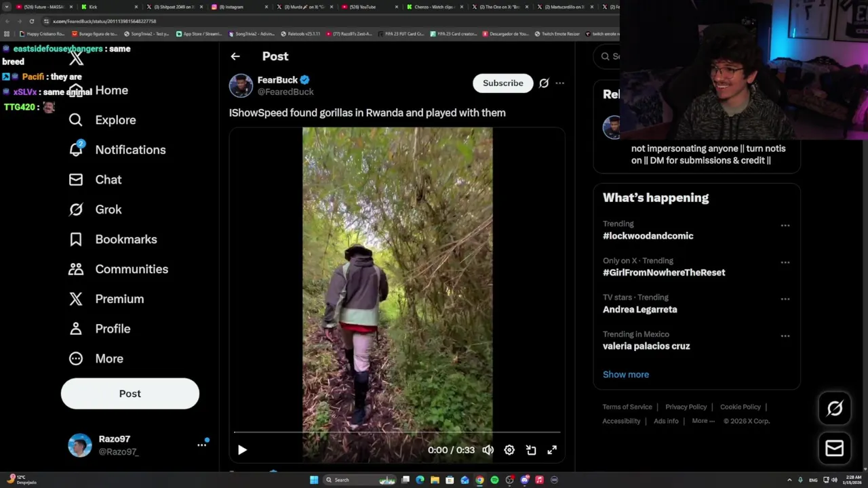Open Cookie Policy link
868x488 pixels.
click(740, 407)
